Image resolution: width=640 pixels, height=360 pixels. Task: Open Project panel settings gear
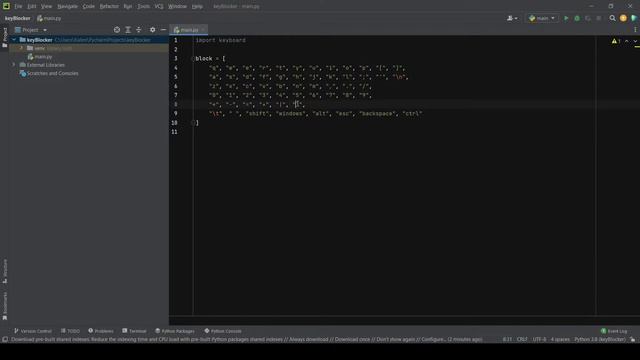153,30
